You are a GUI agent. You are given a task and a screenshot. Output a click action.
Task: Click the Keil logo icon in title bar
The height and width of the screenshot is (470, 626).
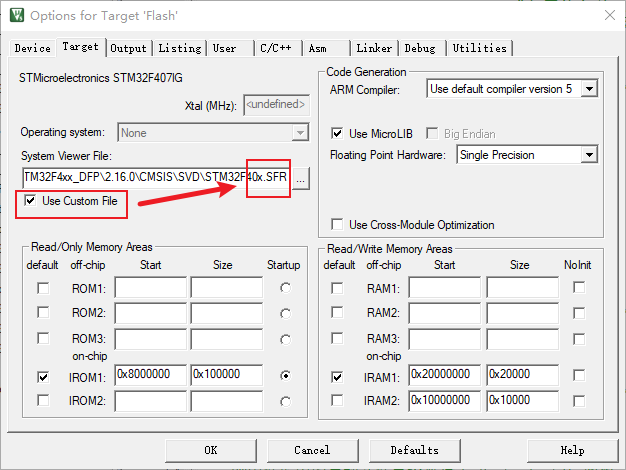15,15
